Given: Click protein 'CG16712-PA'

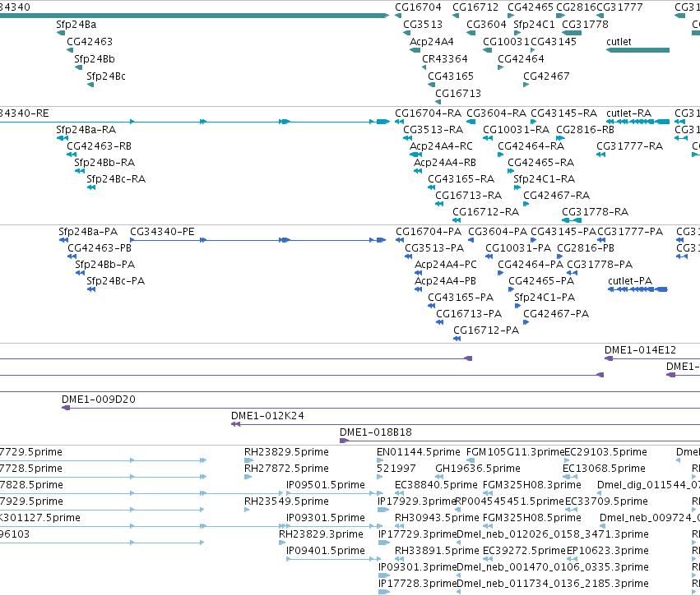Looking at the screenshot, I should 486,330.
